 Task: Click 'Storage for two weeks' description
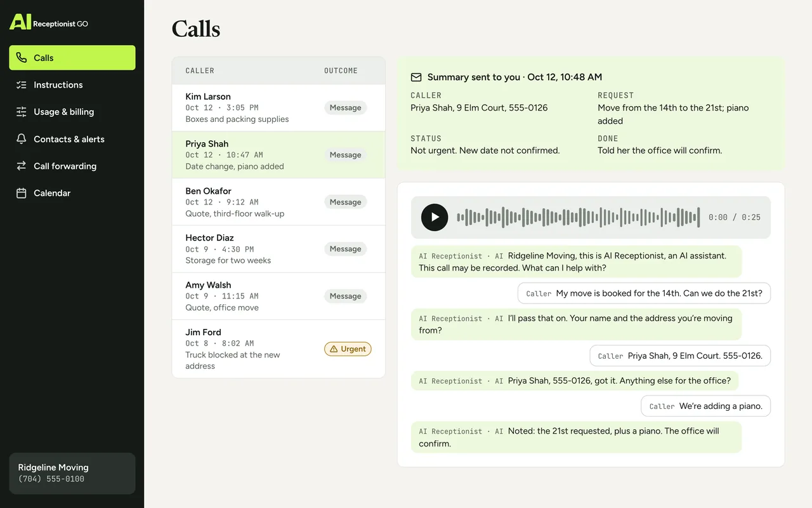tap(228, 260)
